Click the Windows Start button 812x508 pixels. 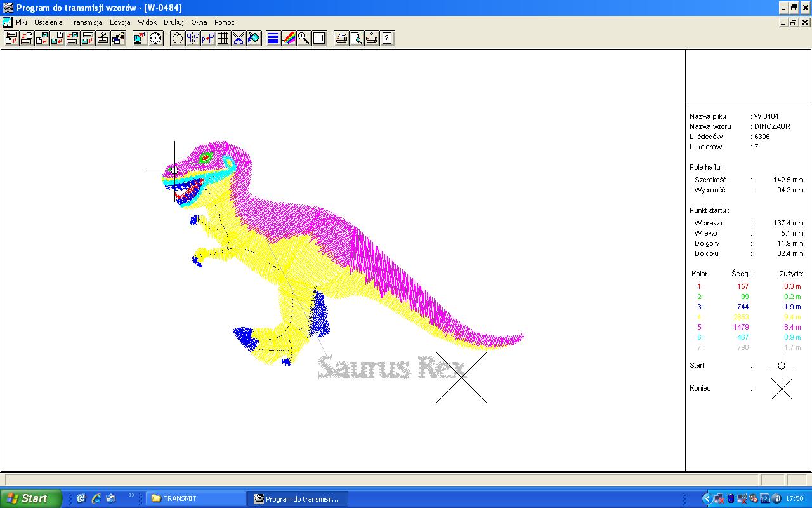pos(30,498)
